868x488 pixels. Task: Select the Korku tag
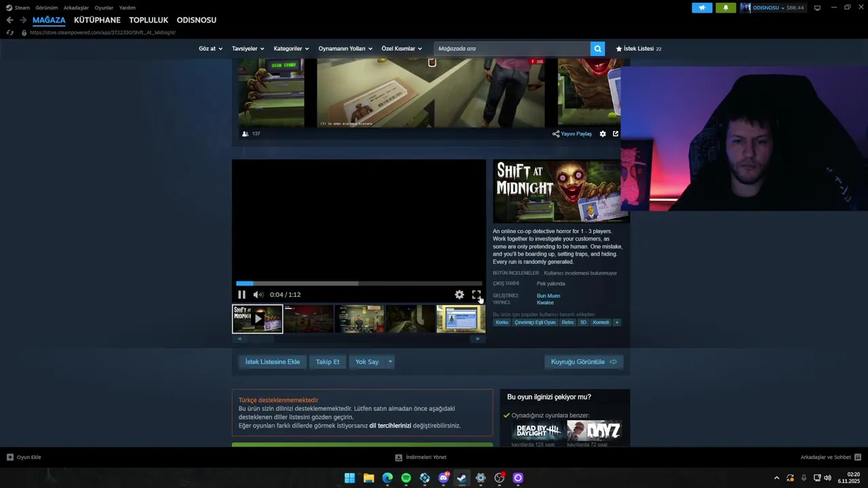(502, 323)
